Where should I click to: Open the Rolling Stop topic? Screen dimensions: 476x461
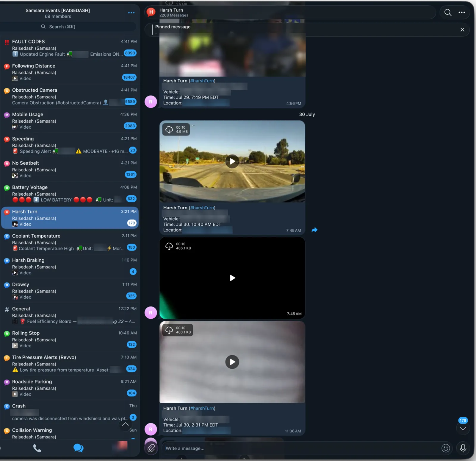tap(70, 339)
